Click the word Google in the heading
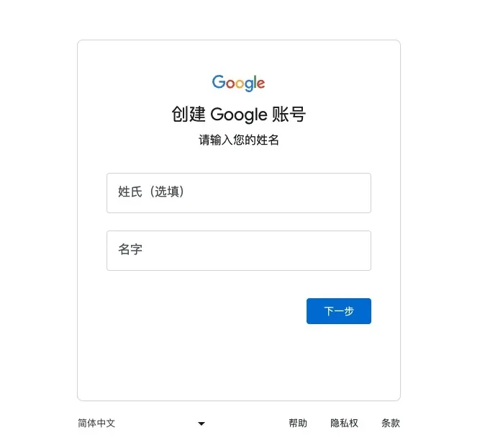The width and height of the screenshot is (485, 448). pyautogui.click(x=239, y=115)
